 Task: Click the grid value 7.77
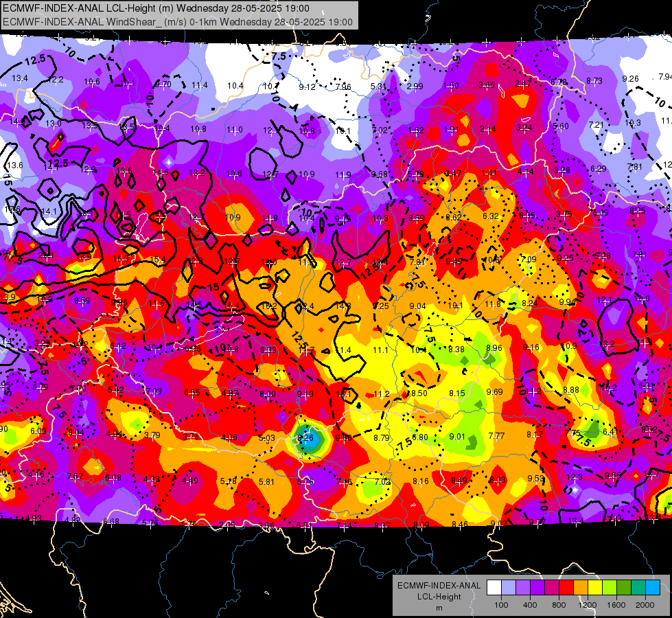[x=497, y=436]
